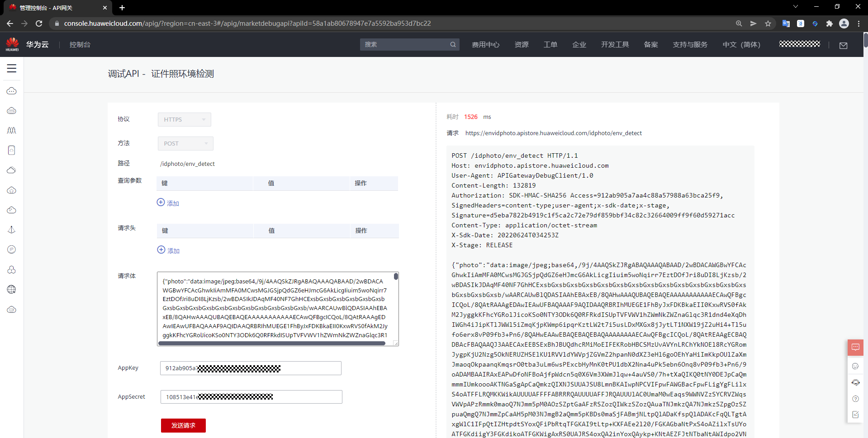This screenshot has width=868, height=438.
Task: Open the Chrome three-dot menu
Action: pos(859,24)
